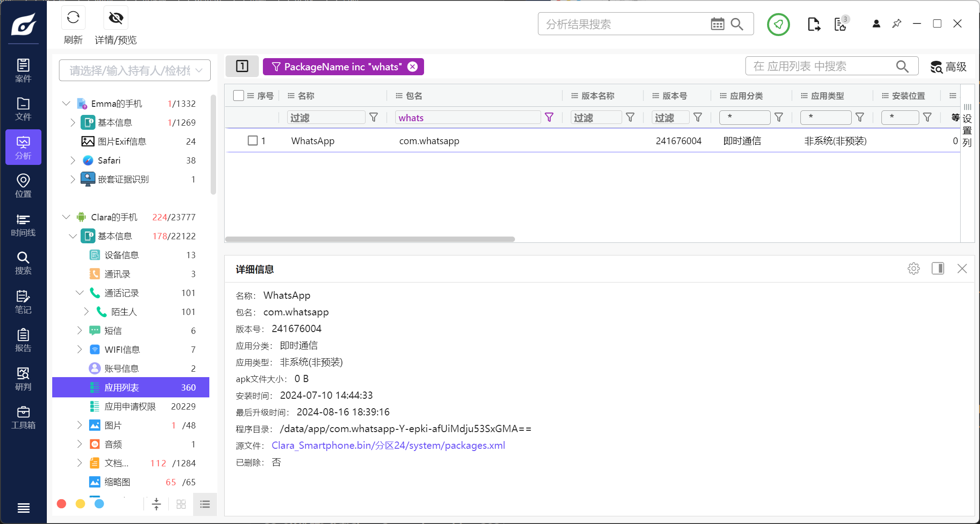
Task: Click the 高级 advanced search button
Action: tap(948, 67)
